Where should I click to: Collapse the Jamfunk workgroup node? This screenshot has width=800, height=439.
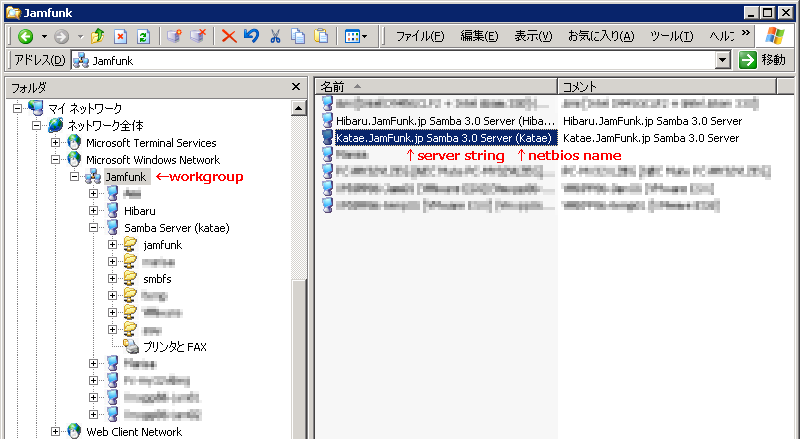(x=74, y=177)
